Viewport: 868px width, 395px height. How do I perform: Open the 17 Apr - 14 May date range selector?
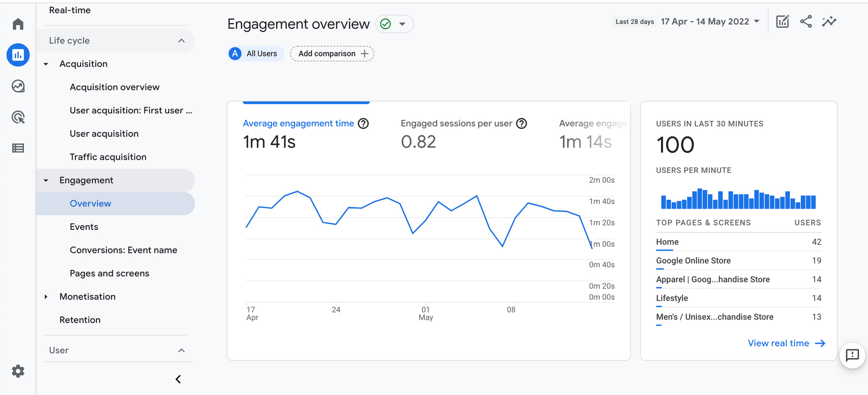(710, 21)
